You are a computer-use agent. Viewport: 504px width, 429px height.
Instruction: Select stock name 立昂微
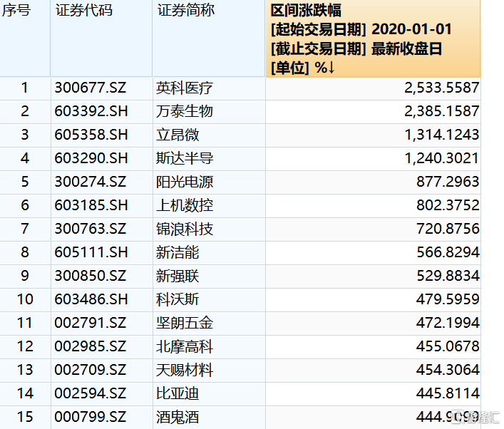(x=178, y=135)
